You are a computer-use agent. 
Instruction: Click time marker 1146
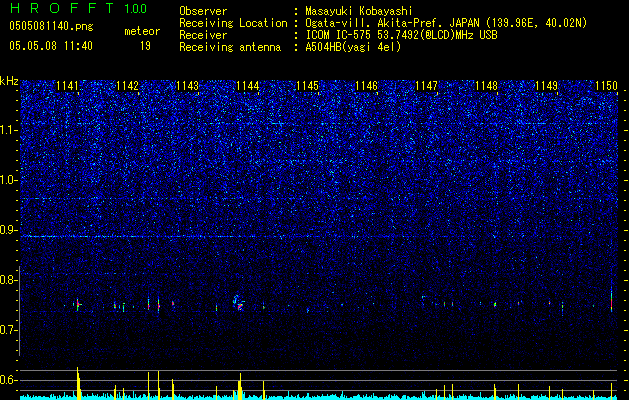367,86
